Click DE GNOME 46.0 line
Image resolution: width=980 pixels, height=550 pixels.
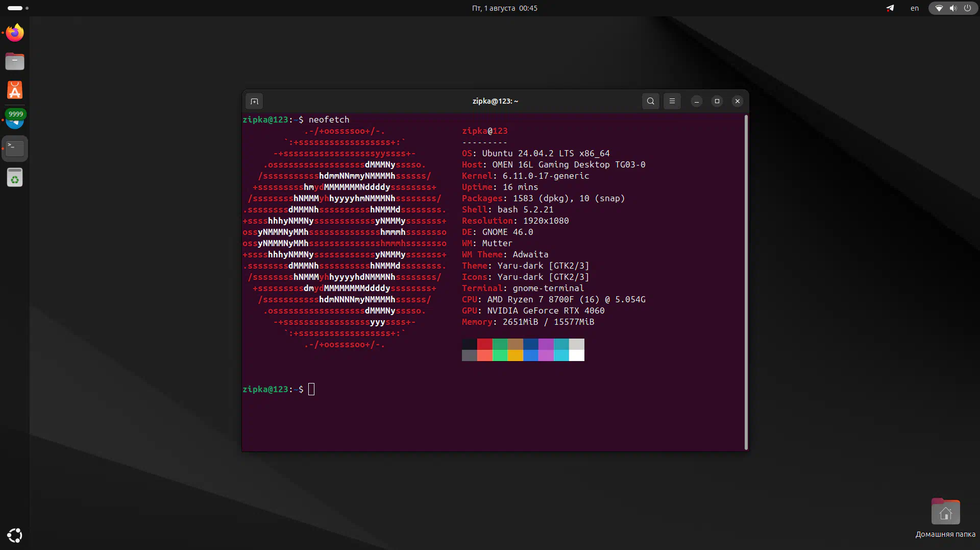tap(498, 232)
